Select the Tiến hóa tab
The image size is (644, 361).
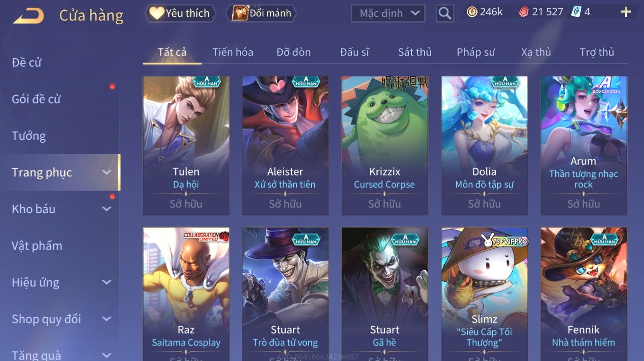[233, 52]
